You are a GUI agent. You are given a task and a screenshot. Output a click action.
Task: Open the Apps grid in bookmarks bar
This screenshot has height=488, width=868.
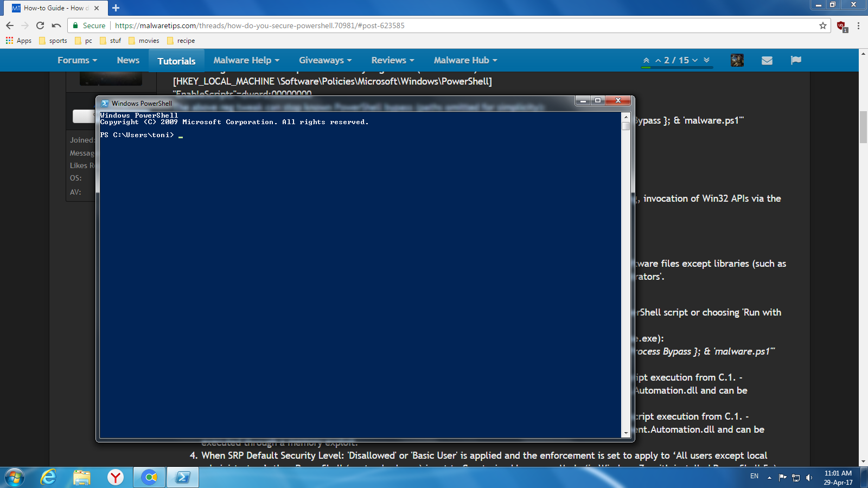pyautogui.click(x=18, y=41)
